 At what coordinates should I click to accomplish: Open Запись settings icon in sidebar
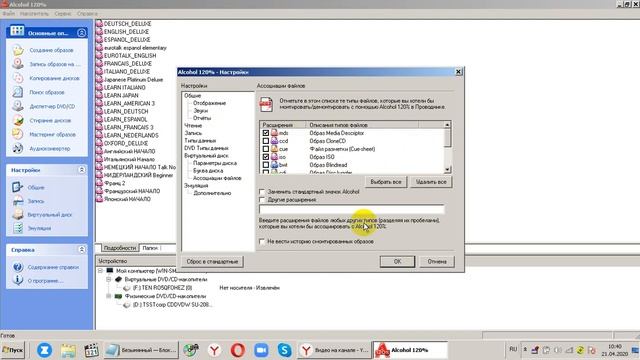coord(18,200)
